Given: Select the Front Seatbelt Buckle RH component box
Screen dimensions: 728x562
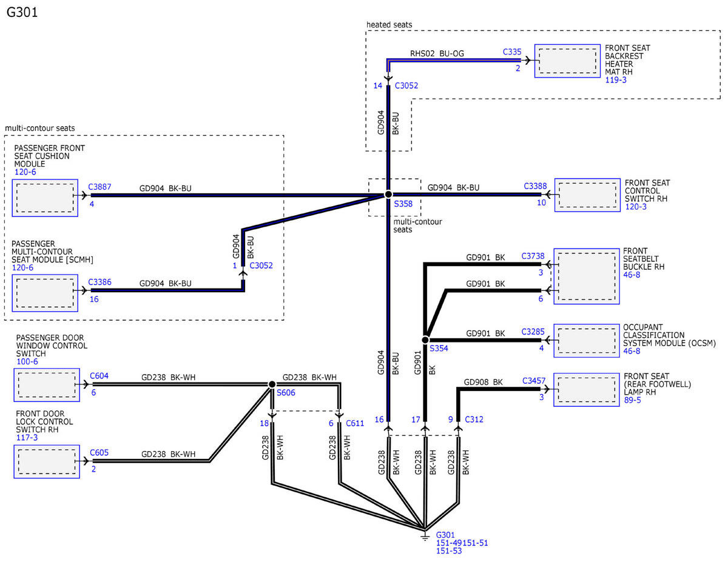Looking at the screenshot, I should point(587,276).
